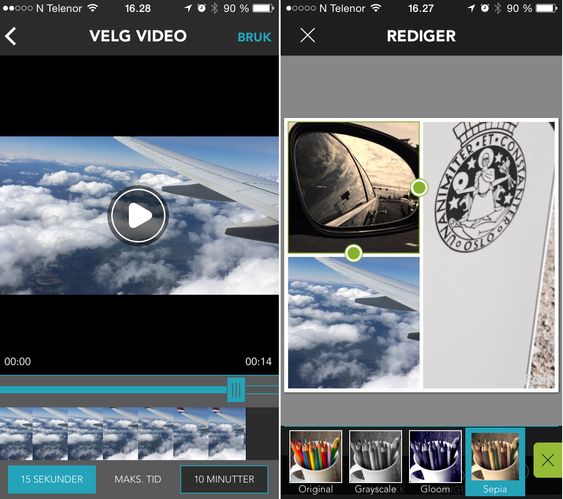
Task: Click the video trim slider handle
Action: pos(236,390)
